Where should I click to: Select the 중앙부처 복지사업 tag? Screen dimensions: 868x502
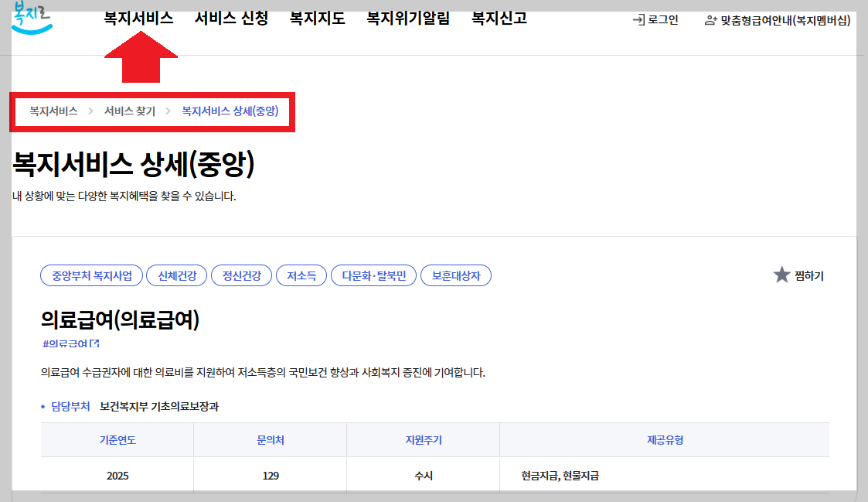click(x=90, y=275)
